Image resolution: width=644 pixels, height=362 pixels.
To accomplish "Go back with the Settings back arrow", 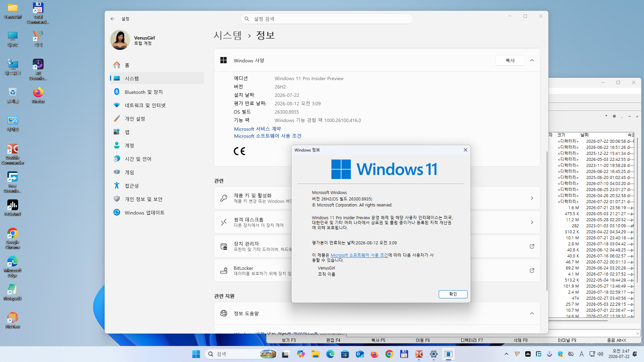I will coord(113,19).
